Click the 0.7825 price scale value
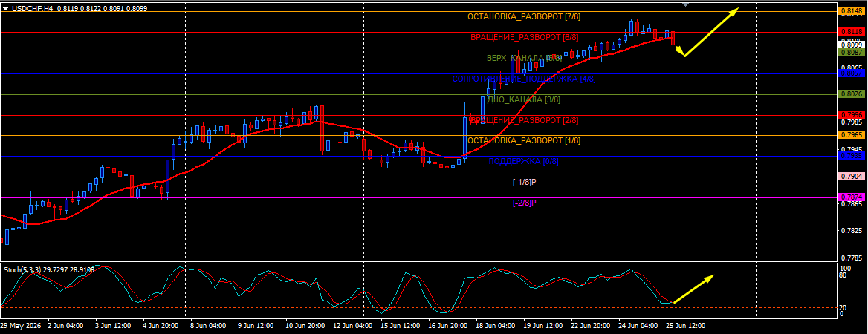 tap(852, 231)
